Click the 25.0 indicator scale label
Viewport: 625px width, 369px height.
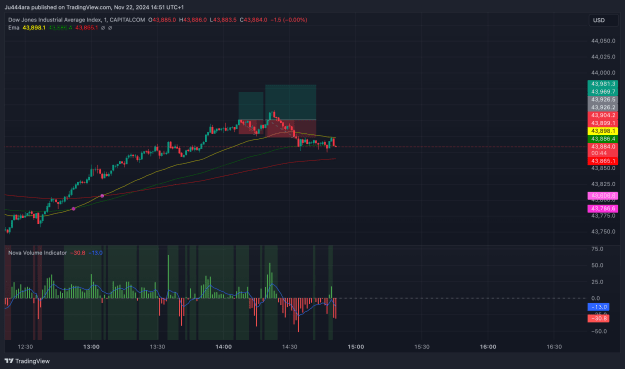click(x=597, y=282)
